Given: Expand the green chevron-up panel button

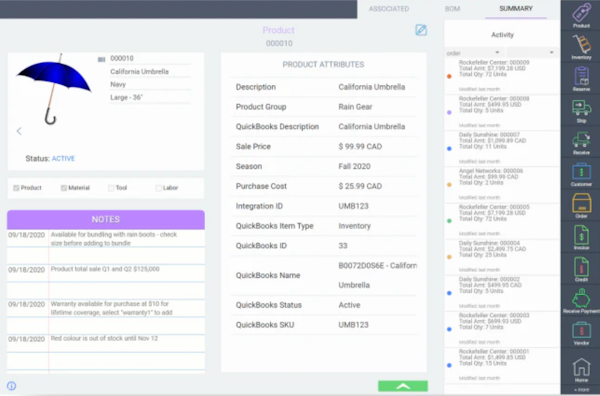Looking at the screenshot, I should pos(403,386).
